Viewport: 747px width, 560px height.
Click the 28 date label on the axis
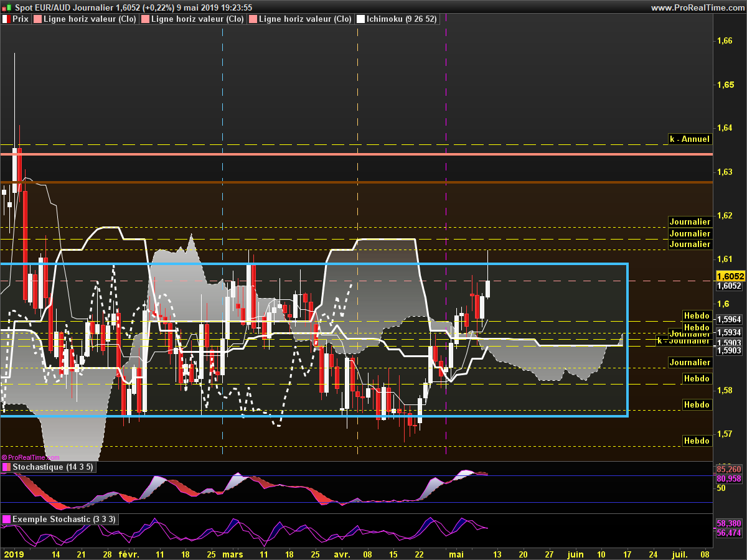tap(107, 554)
